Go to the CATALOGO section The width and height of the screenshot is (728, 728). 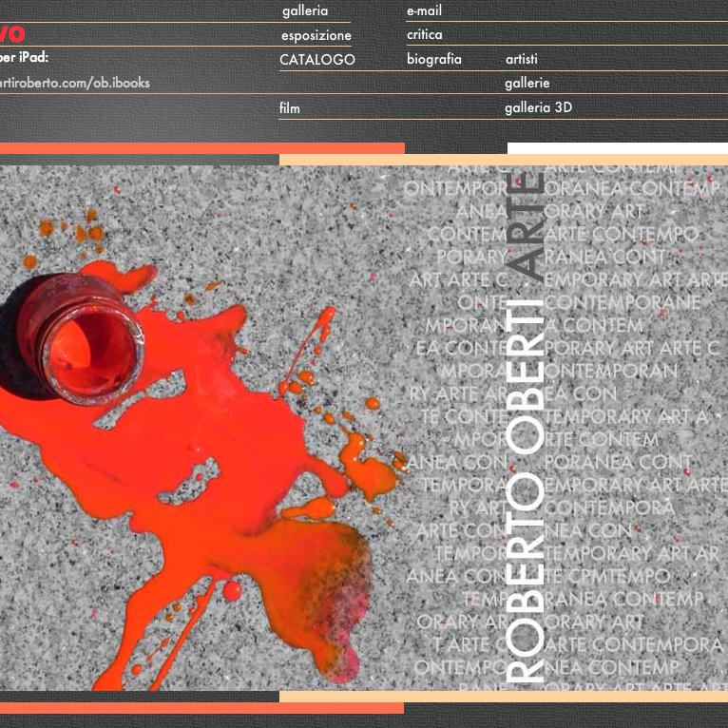317,60
